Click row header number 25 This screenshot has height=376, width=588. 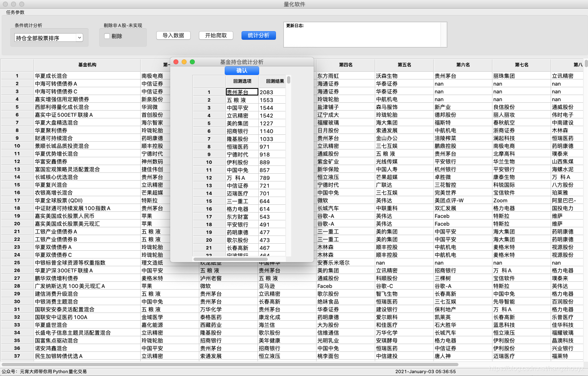(17, 263)
